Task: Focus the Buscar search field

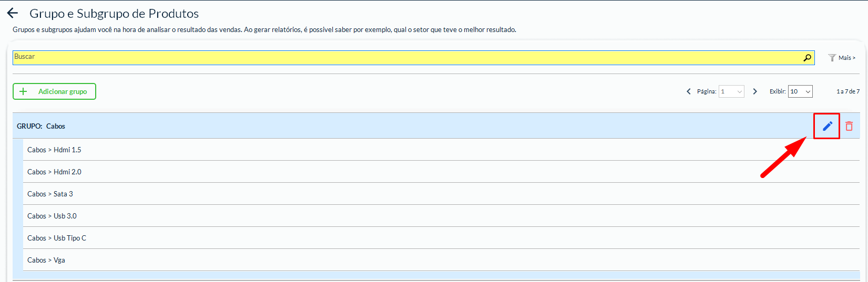Action: tap(405, 58)
